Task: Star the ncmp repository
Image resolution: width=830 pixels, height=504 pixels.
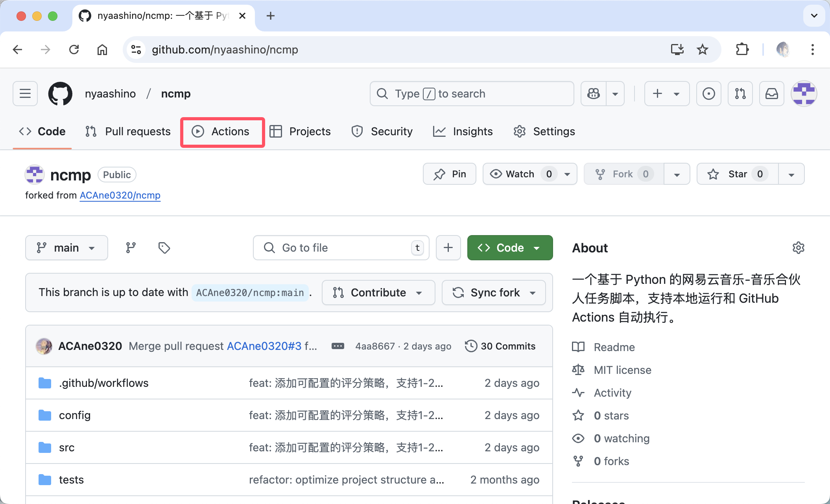Action: point(738,174)
